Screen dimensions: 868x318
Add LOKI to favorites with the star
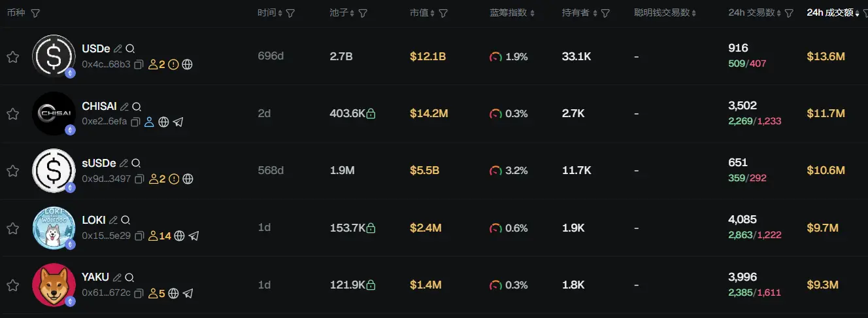12,228
